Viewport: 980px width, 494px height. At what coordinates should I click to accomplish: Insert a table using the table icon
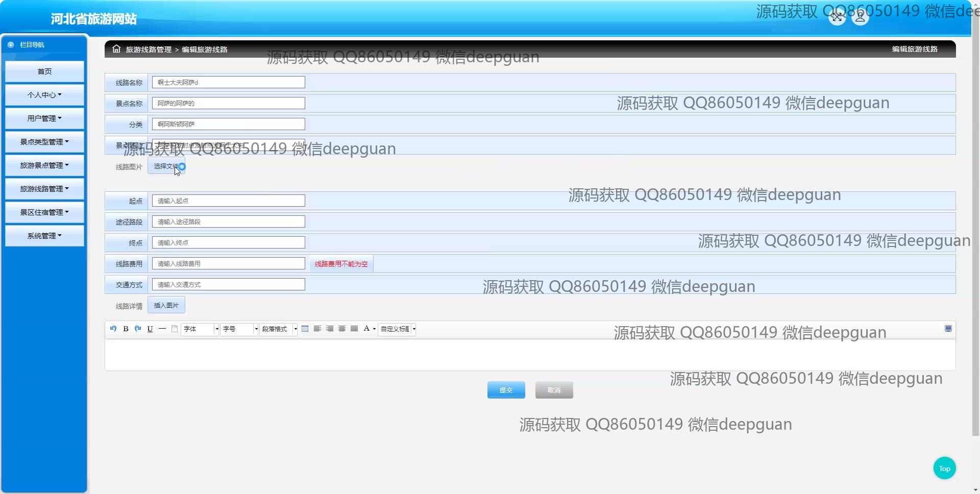point(305,329)
